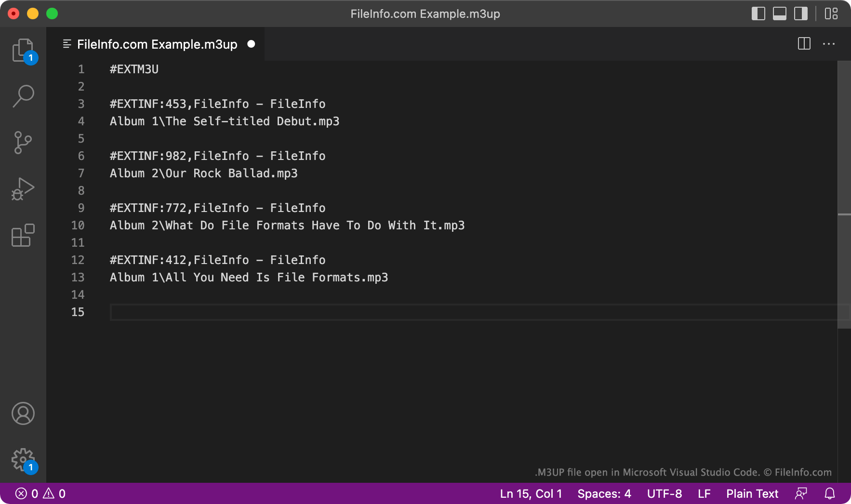Toggle the secondary side bar visibility

tap(801, 13)
